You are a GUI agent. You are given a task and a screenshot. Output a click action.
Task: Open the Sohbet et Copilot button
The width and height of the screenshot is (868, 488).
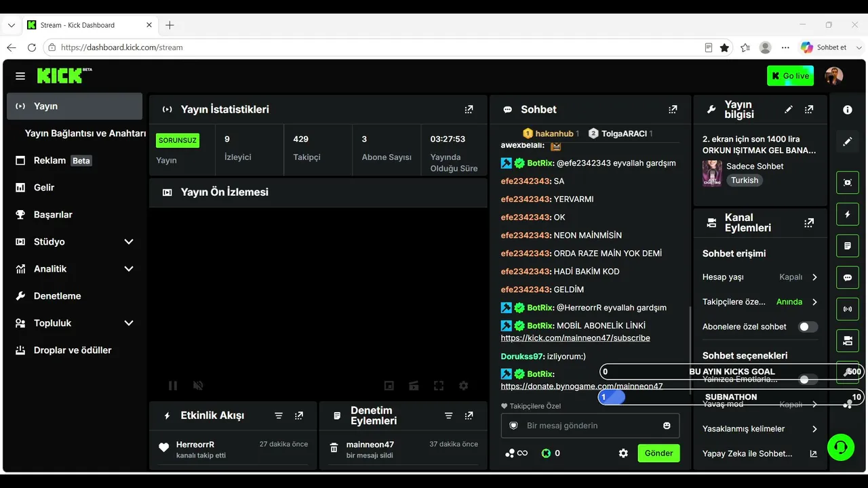[824, 47]
